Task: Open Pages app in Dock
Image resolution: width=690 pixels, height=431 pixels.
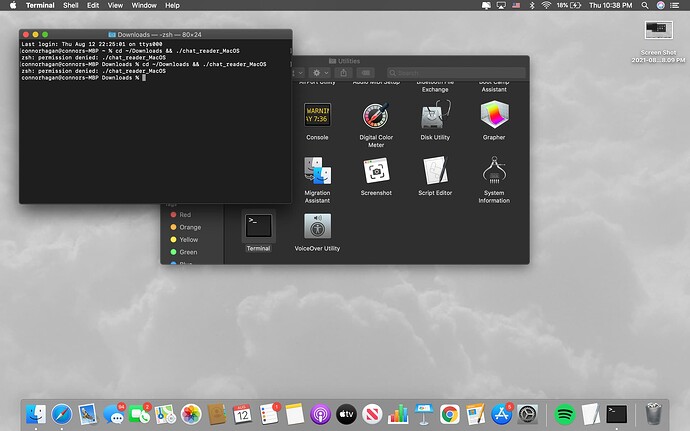Action: (x=475, y=414)
